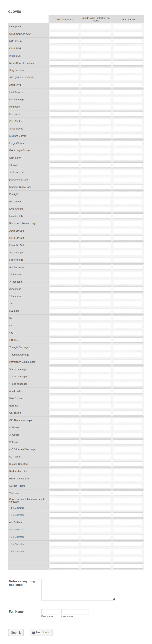Click the truck number field for 14 fr Catheter

coord(128,551)
